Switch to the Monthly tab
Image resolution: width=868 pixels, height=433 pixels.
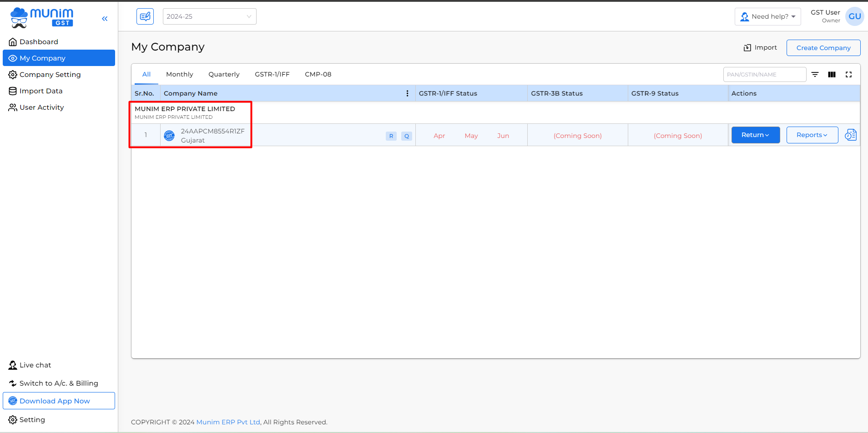(180, 74)
